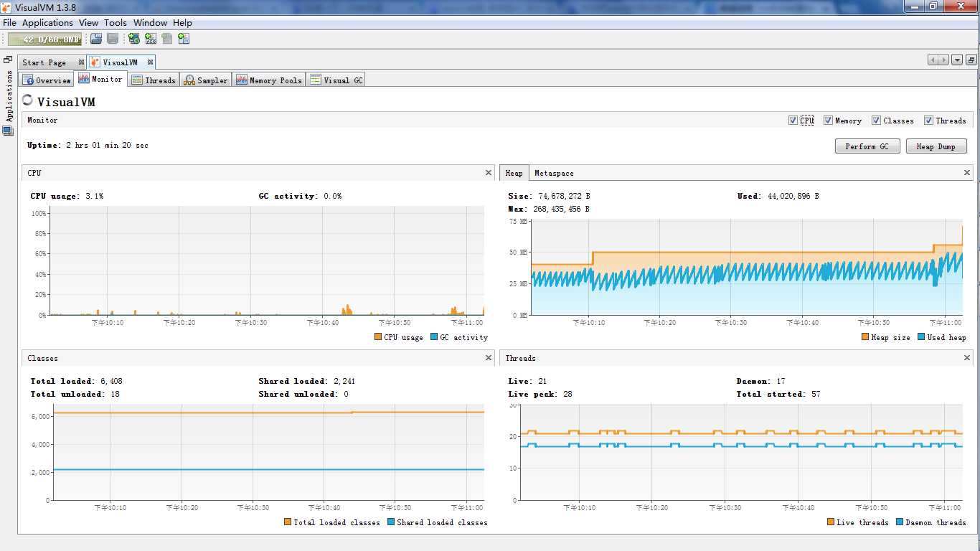
Task: Select the VisualVM document tab
Action: pos(121,62)
